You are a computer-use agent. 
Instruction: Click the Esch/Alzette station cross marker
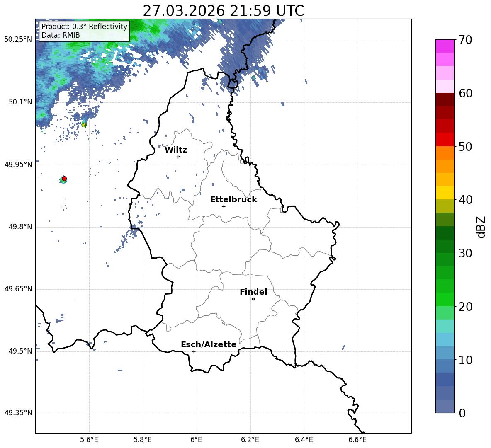click(x=194, y=351)
